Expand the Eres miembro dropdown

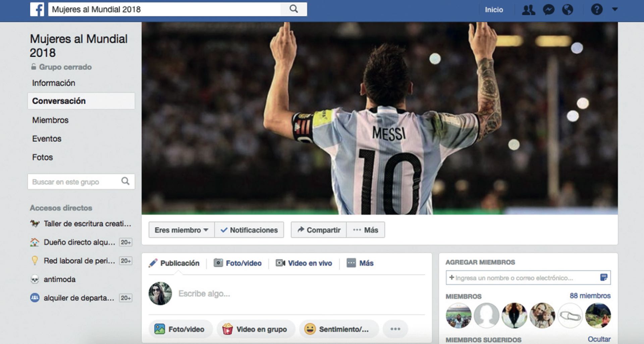click(x=181, y=230)
